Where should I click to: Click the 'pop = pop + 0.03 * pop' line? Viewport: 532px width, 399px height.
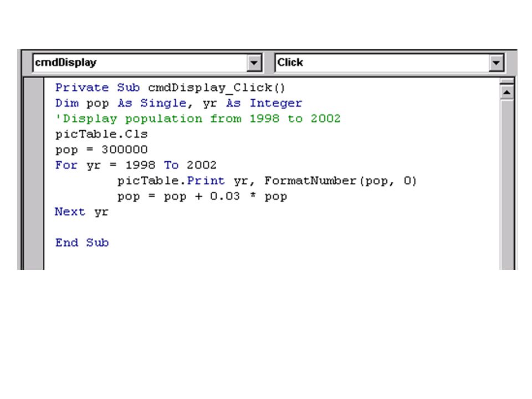tap(202, 196)
